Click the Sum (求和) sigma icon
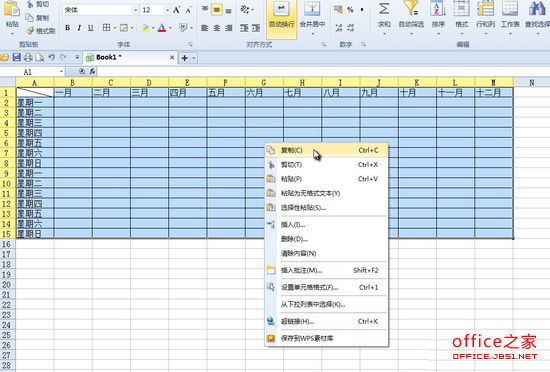 click(384, 9)
